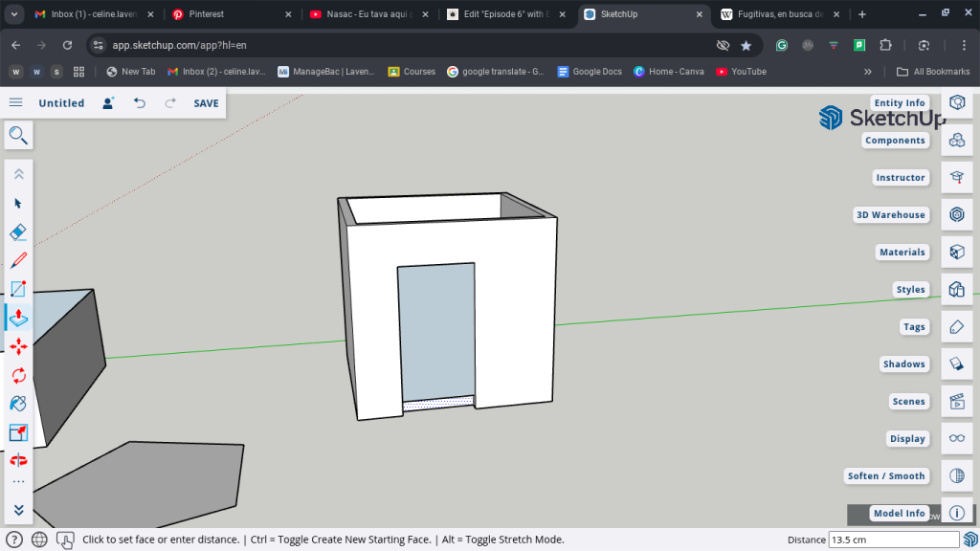Pick the Paint Bucket tool

click(x=18, y=404)
